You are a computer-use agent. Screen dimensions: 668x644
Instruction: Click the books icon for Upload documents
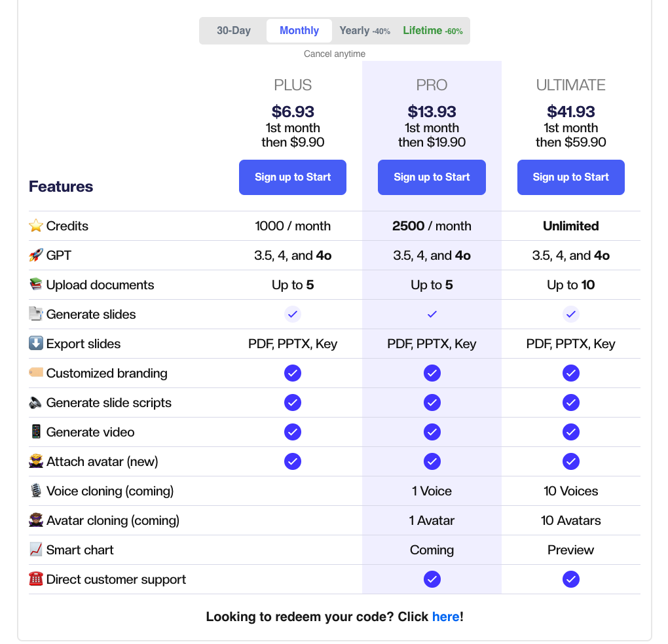[x=36, y=284]
